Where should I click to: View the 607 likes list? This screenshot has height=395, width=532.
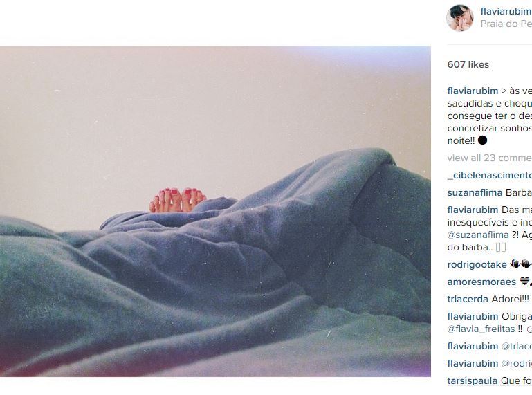(x=468, y=64)
